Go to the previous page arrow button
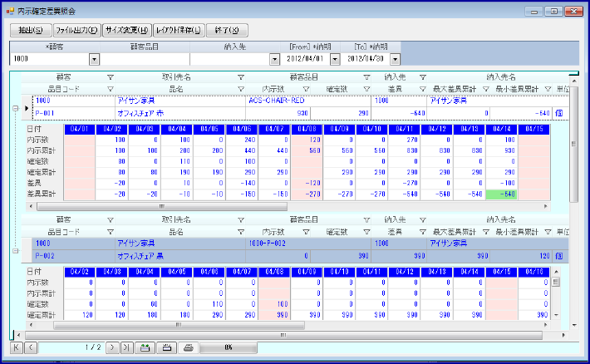This screenshot has height=364, width=590. click(x=31, y=347)
